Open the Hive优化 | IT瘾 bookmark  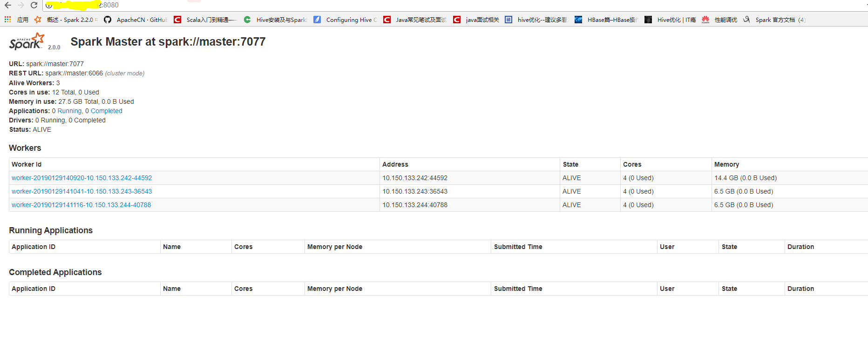[x=670, y=20]
